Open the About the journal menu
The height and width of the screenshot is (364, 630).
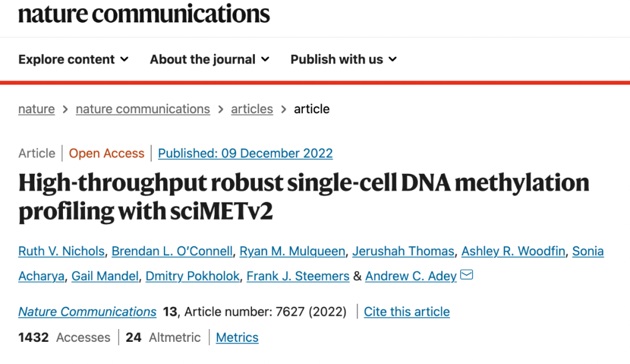(x=209, y=60)
